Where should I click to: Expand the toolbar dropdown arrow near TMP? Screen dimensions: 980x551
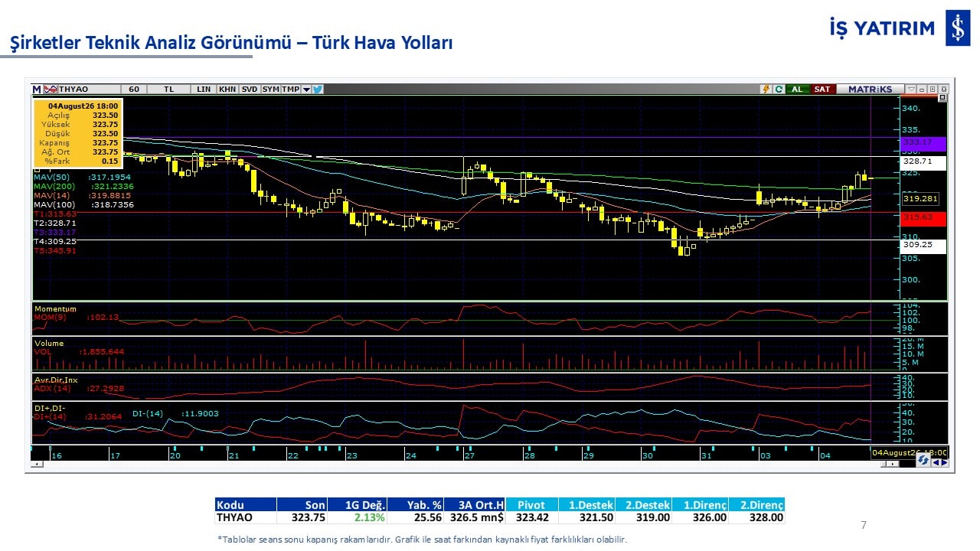[x=306, y=89]
